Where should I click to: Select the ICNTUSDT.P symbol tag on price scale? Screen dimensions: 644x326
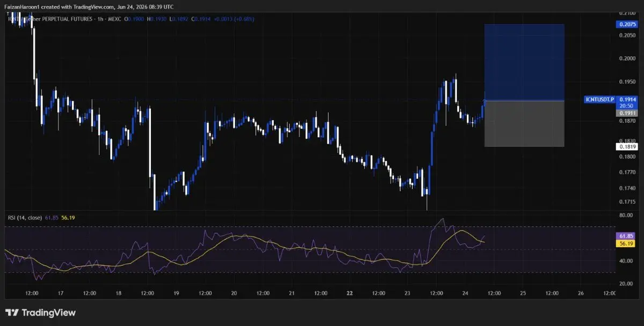tap(599, 99)
